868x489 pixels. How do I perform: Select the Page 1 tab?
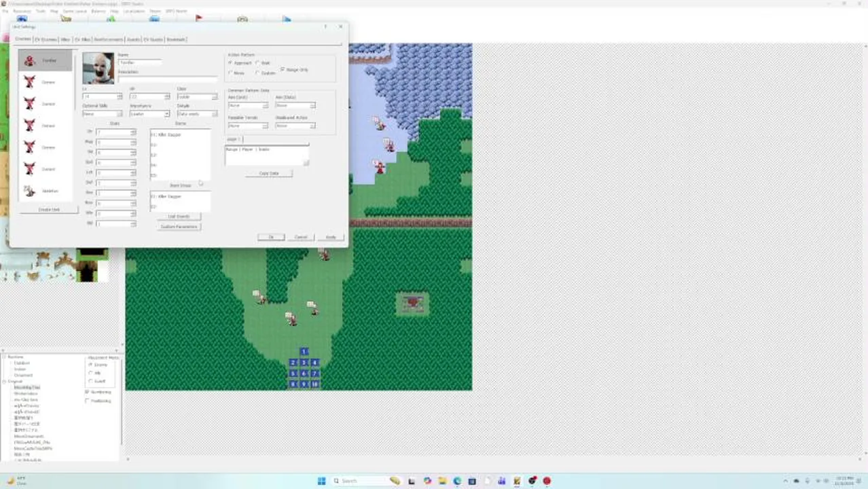(234, 139)
